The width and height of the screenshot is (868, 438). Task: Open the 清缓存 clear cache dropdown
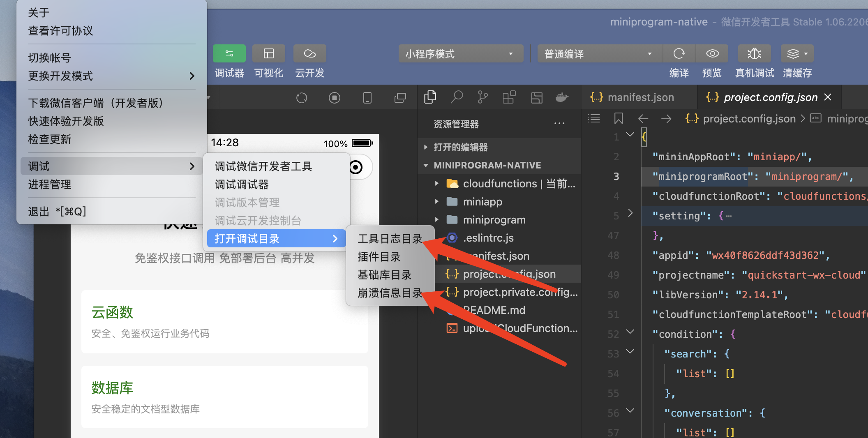(x=797, y=53)
